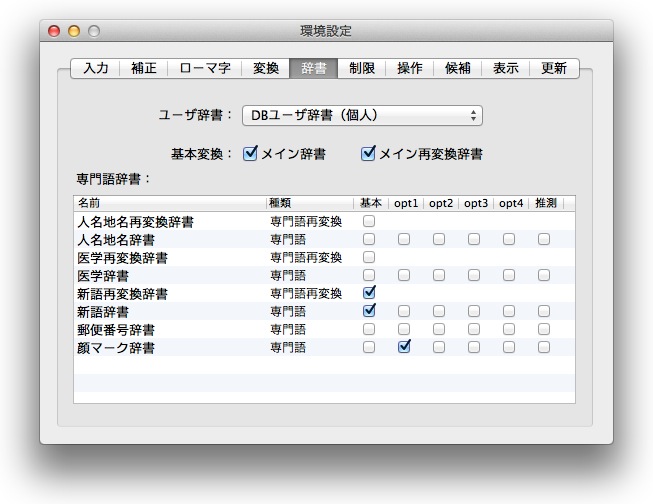The height and width of the screenshot is (504, 653).
Task: Switch to the 入力 tab
Action: coord(96,68)
